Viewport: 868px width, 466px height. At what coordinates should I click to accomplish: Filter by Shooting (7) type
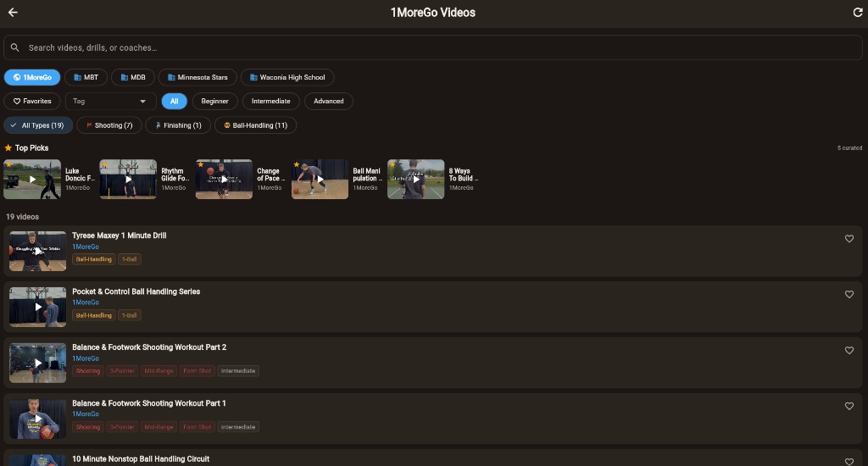coord(109,125)
